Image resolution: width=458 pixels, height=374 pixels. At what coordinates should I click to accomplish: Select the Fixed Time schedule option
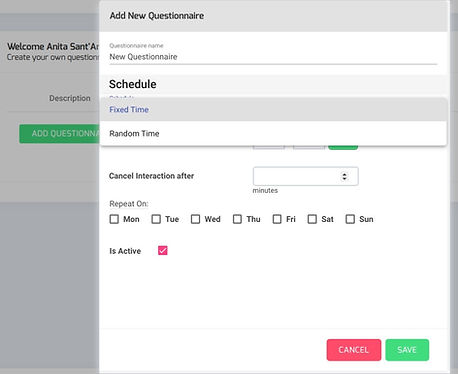273,109
